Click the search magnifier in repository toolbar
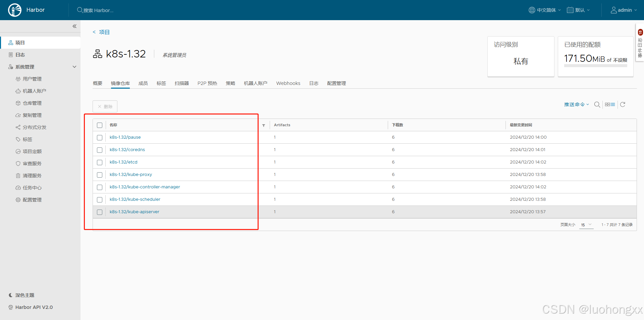The image size is (644, 320). pos(597,104)
